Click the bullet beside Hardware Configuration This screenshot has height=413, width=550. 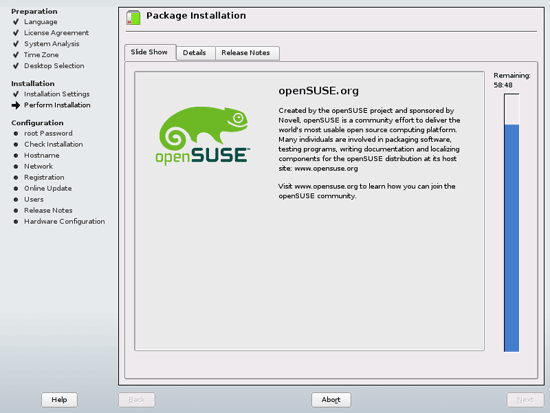click(16, 221)
